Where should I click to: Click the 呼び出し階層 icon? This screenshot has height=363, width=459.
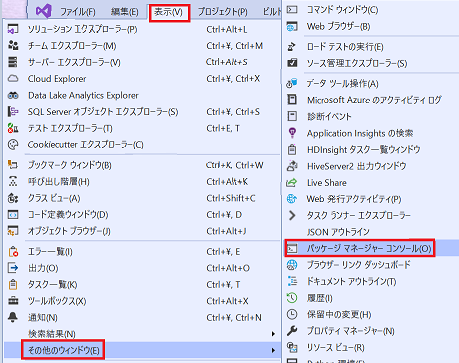pos(13,182)
